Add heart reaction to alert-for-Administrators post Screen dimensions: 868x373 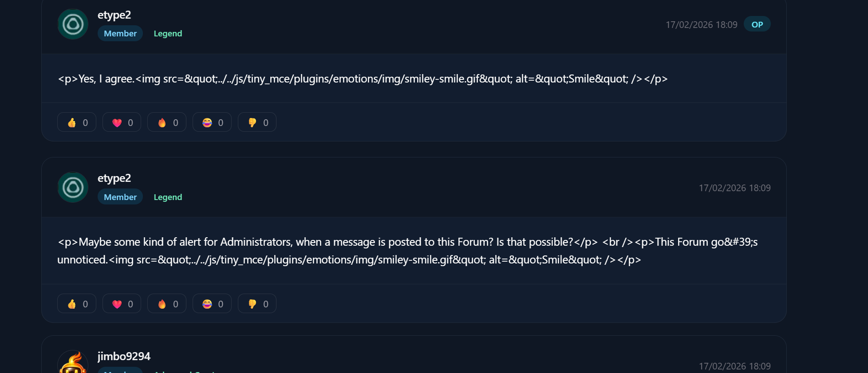point(122,304)
